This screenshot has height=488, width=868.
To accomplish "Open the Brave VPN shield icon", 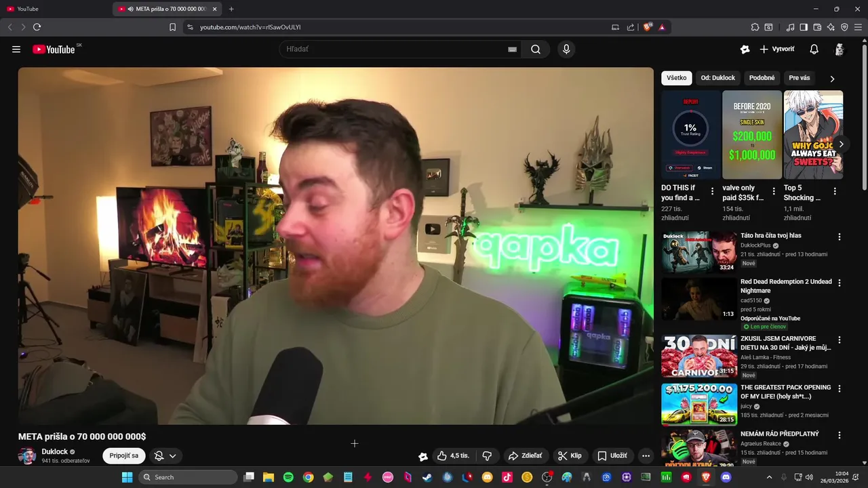I will [844, 27].
